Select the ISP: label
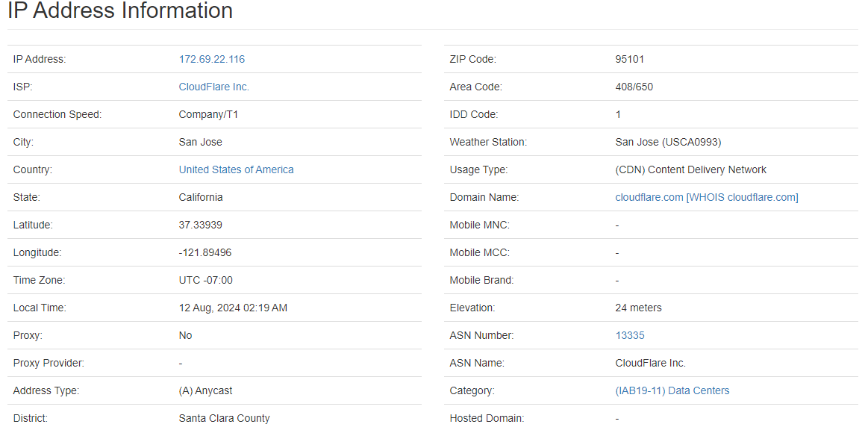 pos(22,87)
